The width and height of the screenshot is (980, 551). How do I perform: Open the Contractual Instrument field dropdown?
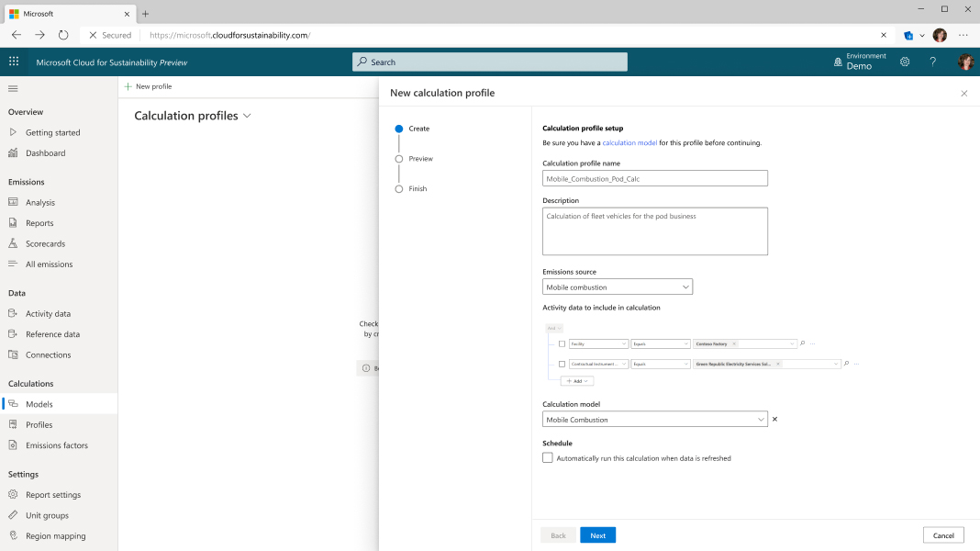pos(598,364)
